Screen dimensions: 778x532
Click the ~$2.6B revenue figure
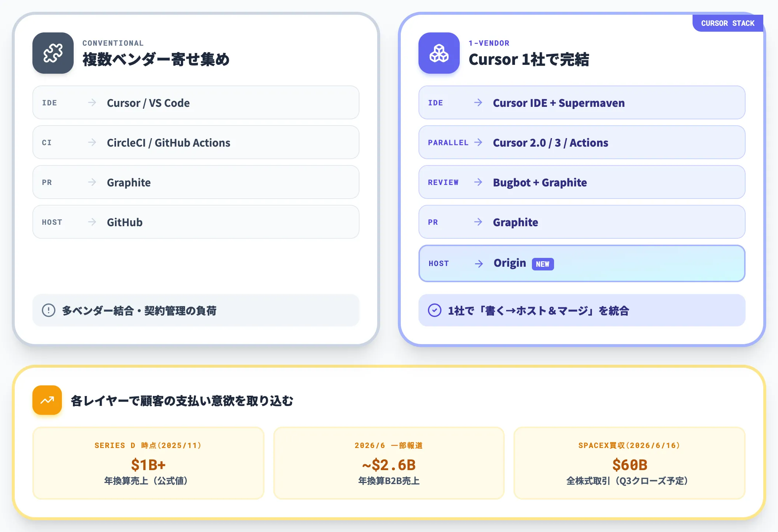pyautogui.click(x=389, y=465)
